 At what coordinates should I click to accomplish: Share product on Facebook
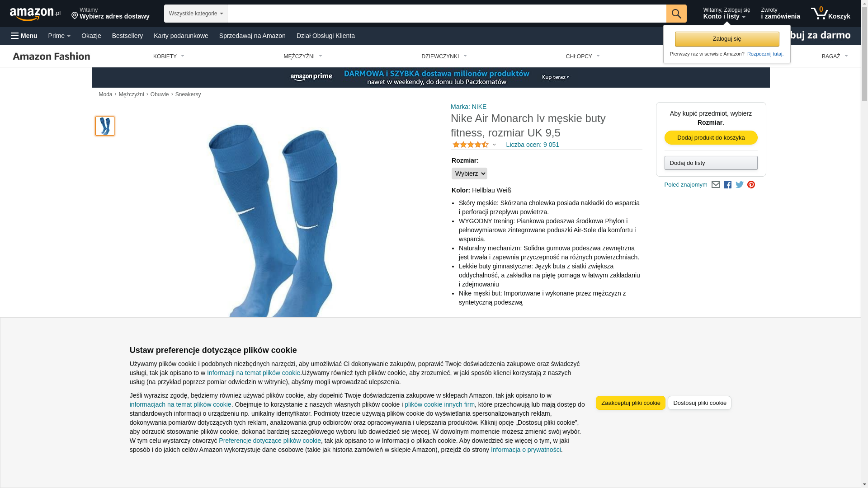[727, 185]
